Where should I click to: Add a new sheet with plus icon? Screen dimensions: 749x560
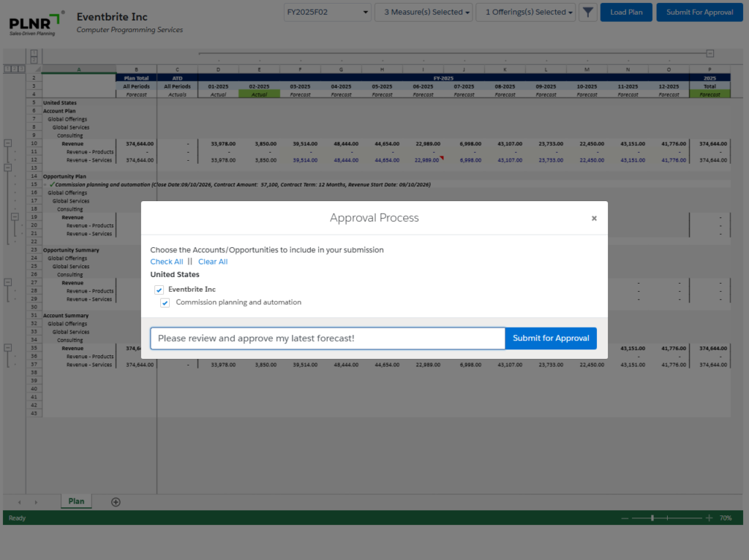[116, 502]
